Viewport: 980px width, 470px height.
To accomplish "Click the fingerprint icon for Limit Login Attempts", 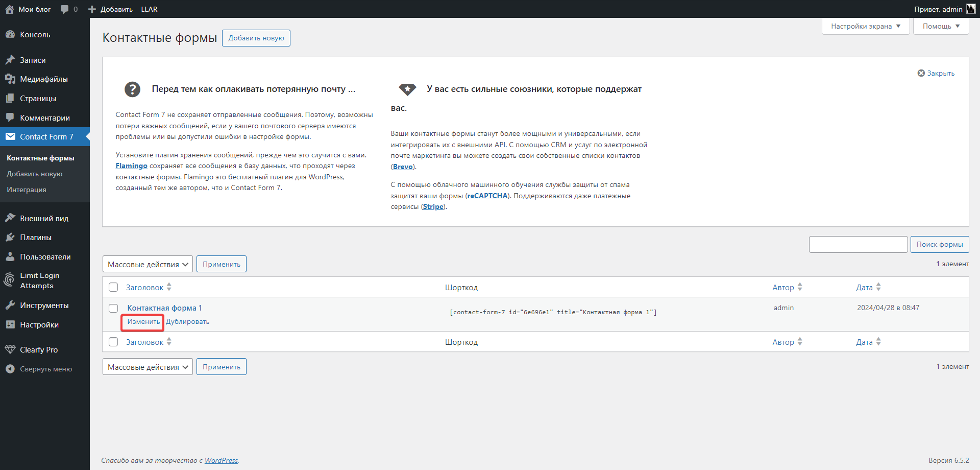I will (x=9, y=280).
